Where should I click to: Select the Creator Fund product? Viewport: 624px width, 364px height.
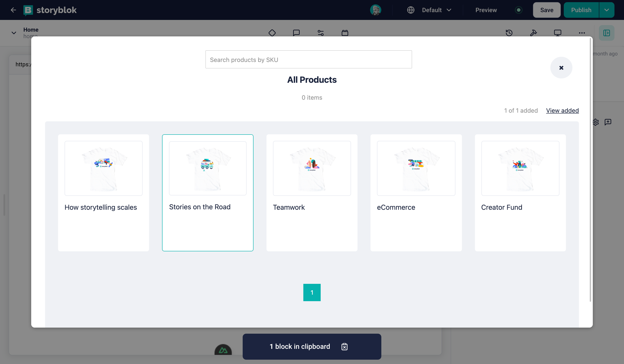(x=520, y=193)
